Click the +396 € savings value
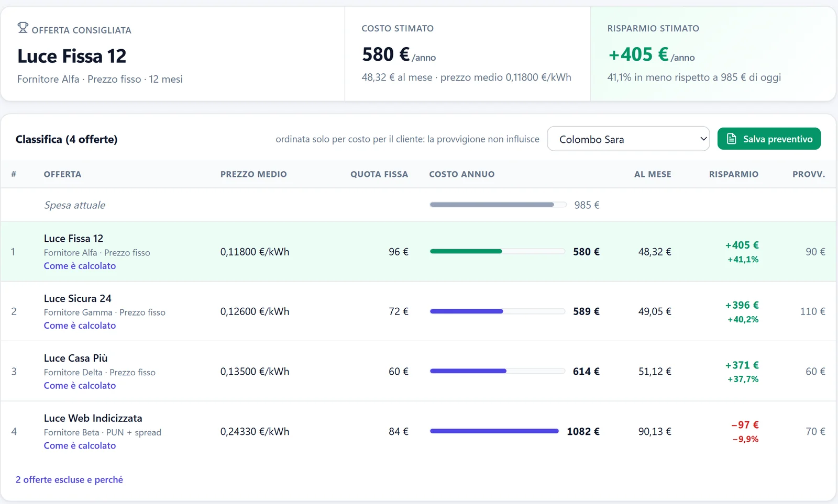 742,305
